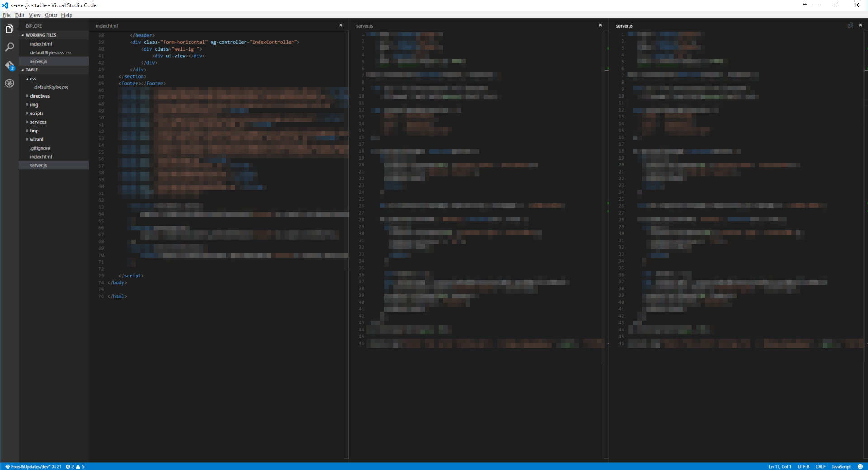Close the middle server.js editor pane
The width and height of the screenshot is (868, 470).
(x=600, y=25)
